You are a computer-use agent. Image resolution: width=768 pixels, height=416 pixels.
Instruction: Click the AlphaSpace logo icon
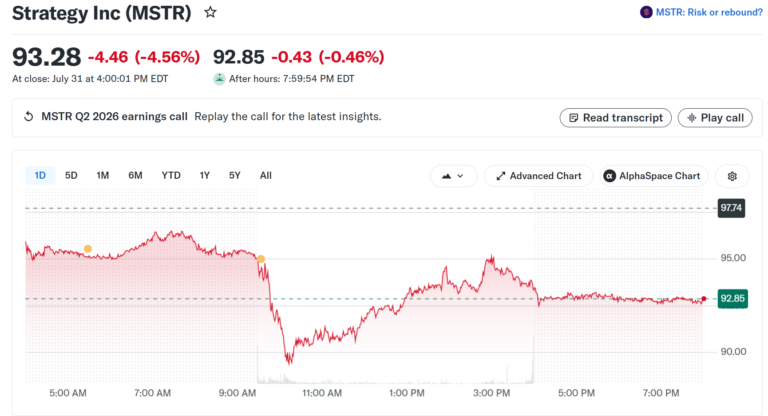[x=609, y=176]
